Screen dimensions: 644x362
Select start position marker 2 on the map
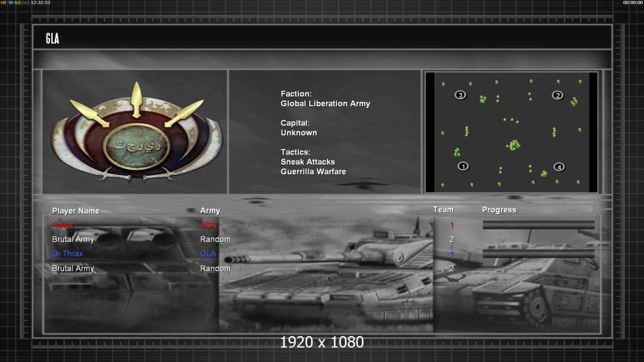click(x=558, y=95)
